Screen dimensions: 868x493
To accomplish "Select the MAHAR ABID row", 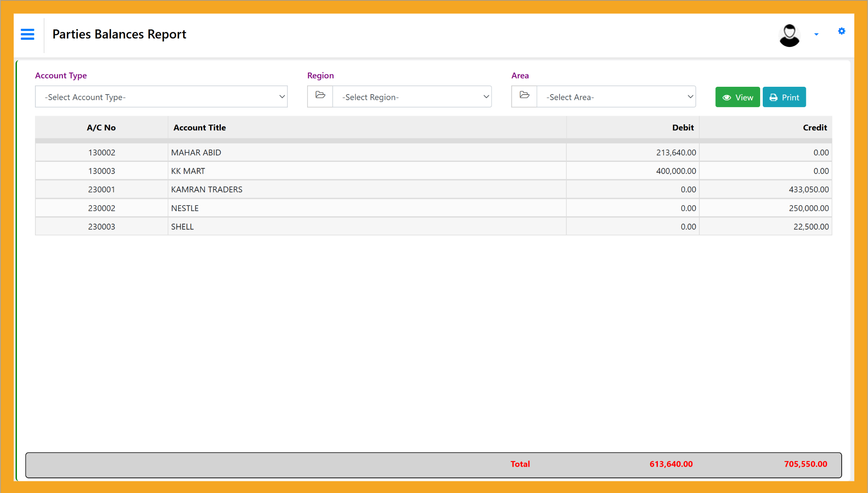I will pyautogui.click(x=196, y=152).
